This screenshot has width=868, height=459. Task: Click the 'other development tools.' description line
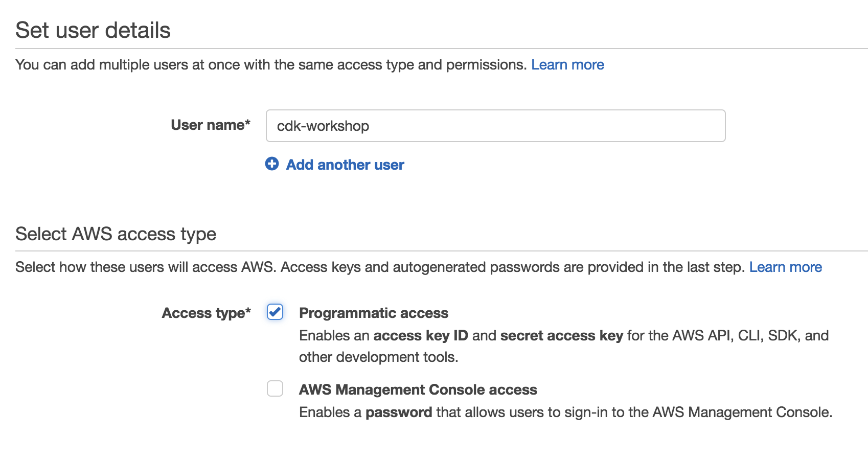pos(379,357)
